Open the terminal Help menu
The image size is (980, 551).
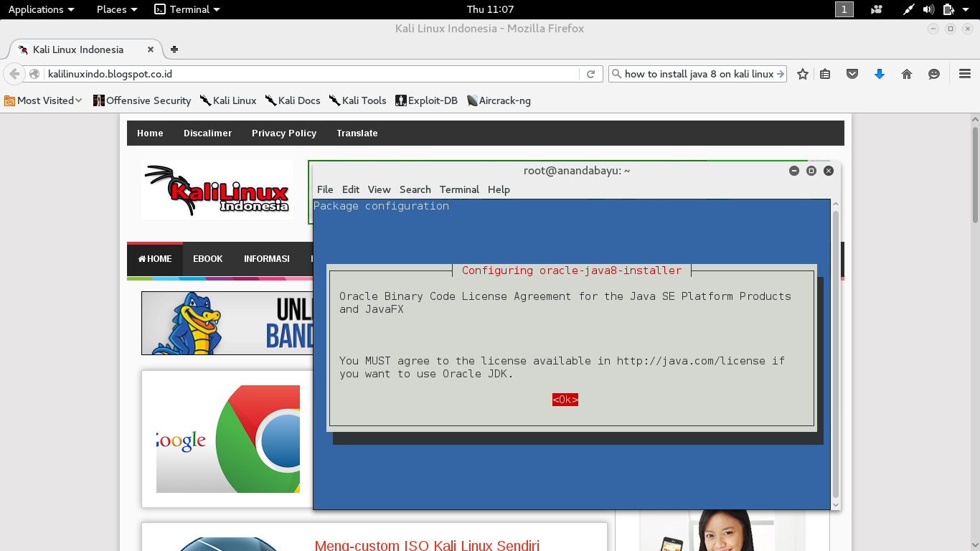[499, 189]
